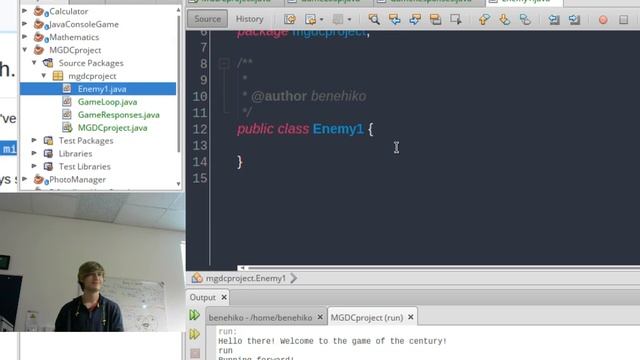Expand the Mathematics project node
Image resolution: width=640 pixels, height=360 pixels.
(x=25, y=37)
